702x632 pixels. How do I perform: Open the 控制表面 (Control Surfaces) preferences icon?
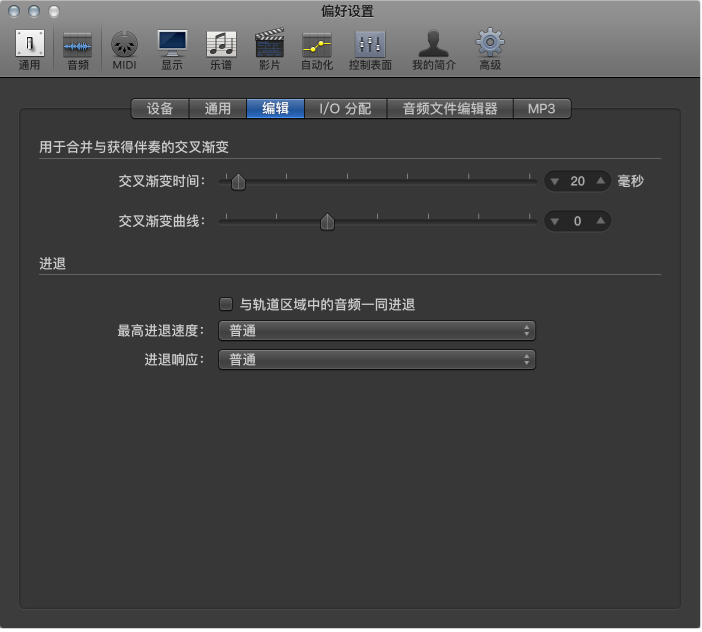[370, 49]
